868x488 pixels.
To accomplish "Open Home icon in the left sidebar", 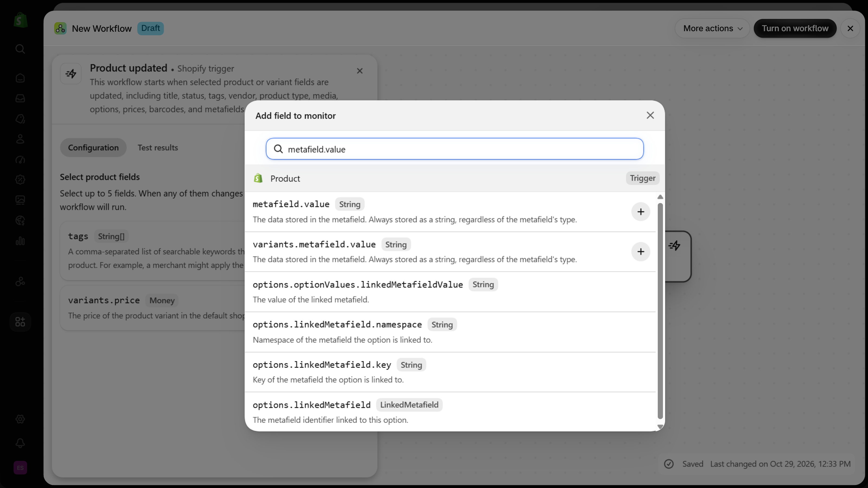I will pos(20,78).
